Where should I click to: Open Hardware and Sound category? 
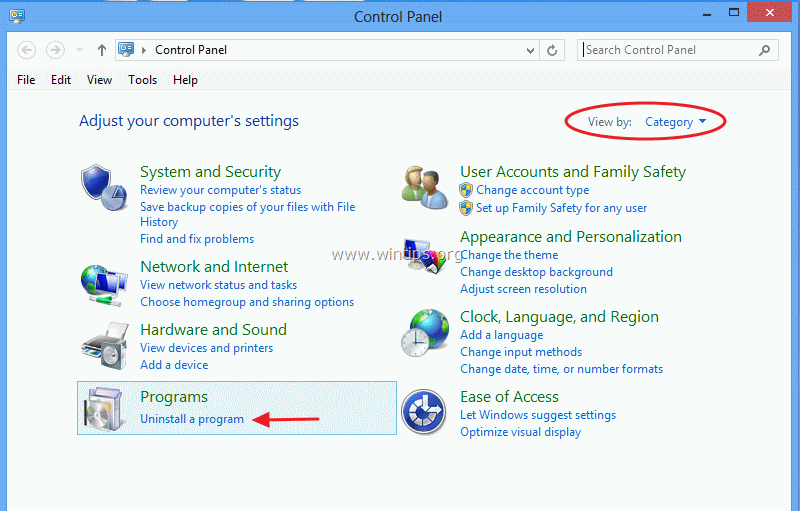coord(213,330)
